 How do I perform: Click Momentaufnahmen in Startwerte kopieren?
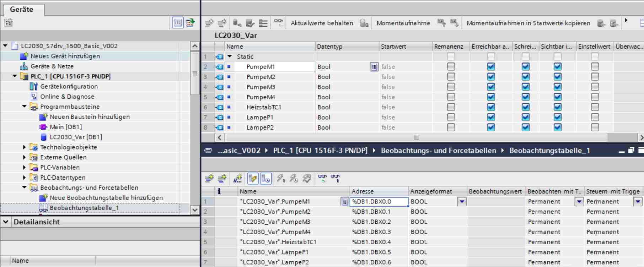click(x=528, y=23)
